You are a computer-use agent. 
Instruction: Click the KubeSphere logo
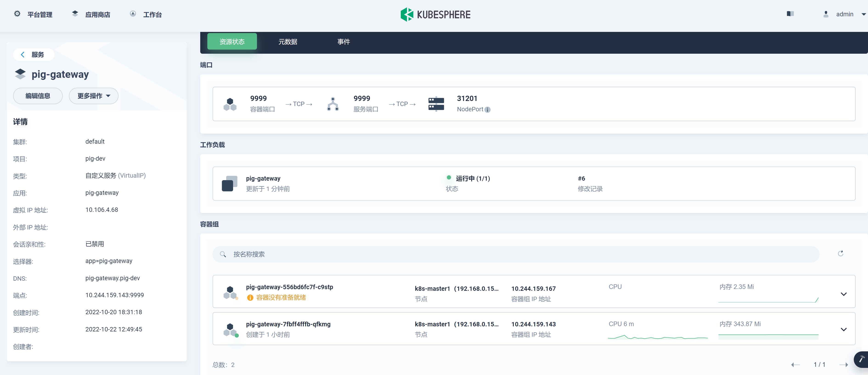435,14
